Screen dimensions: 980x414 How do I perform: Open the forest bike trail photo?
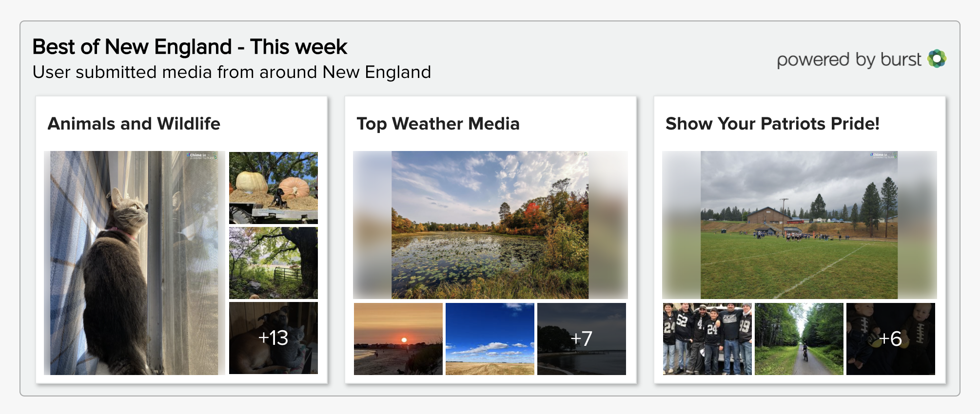tap(799, 339)
